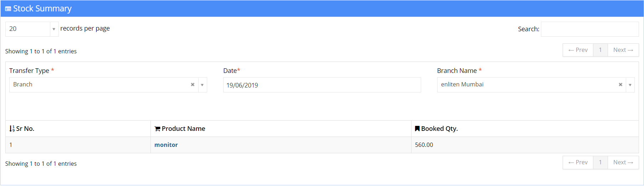Open the monitor product link
Image resolution: width=644 pixels, height=186 pixels.
coord(166,145)
